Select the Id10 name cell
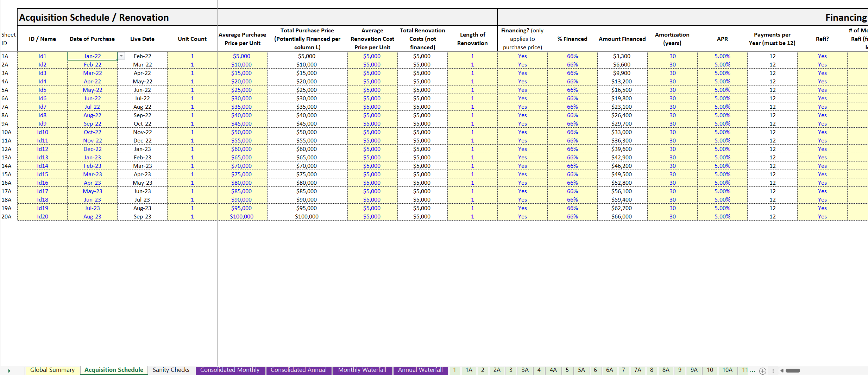The image size is (868, 375). click(x=42, y=132)
